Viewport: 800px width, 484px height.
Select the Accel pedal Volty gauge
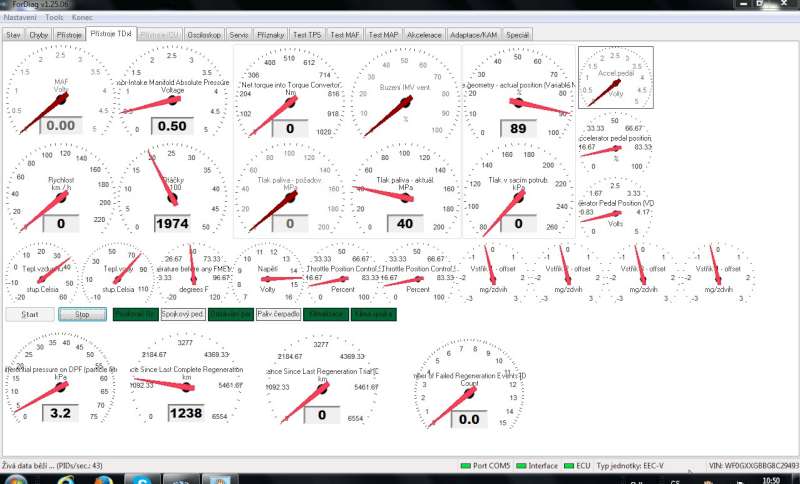click(616, 77)
